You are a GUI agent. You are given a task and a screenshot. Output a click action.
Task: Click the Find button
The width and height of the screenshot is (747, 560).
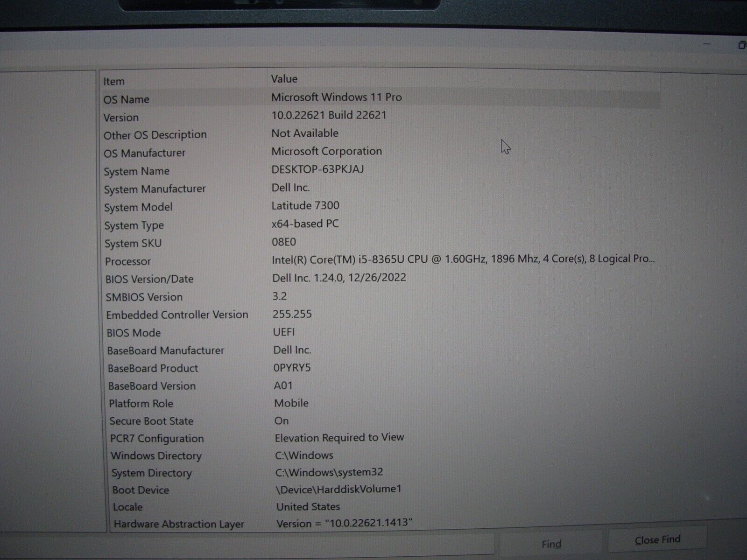551,544
